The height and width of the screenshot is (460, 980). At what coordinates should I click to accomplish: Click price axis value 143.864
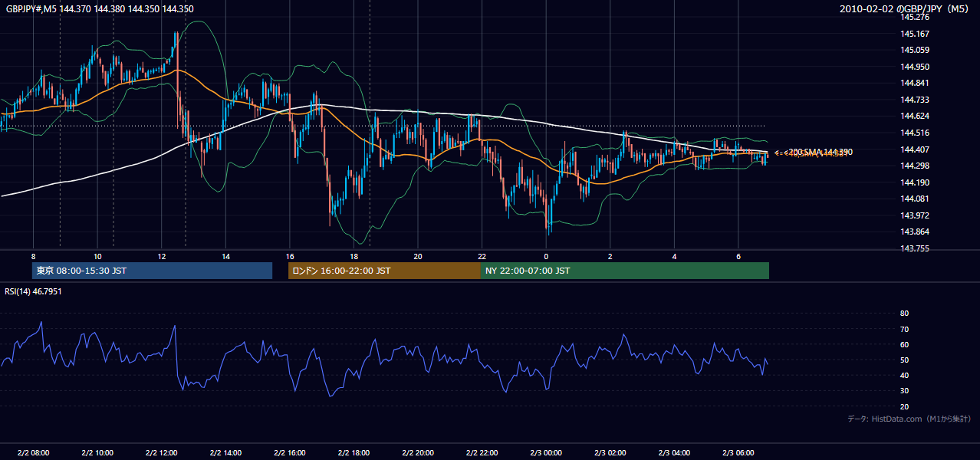(x=916, y=232)
